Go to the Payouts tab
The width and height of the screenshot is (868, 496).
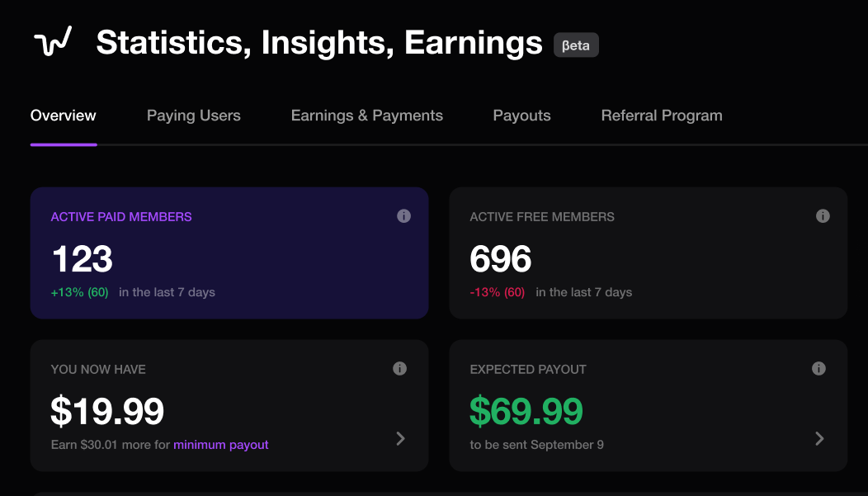coord(522,116)
